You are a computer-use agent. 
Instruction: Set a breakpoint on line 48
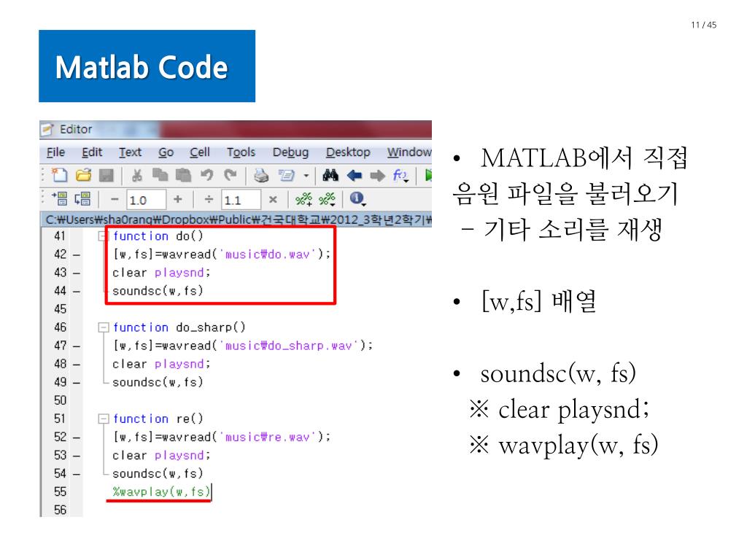coord(76,365)
